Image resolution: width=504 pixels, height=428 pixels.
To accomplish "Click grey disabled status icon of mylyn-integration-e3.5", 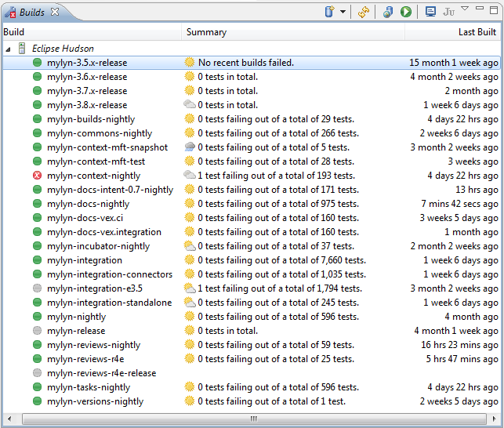I will pos(38,288).
